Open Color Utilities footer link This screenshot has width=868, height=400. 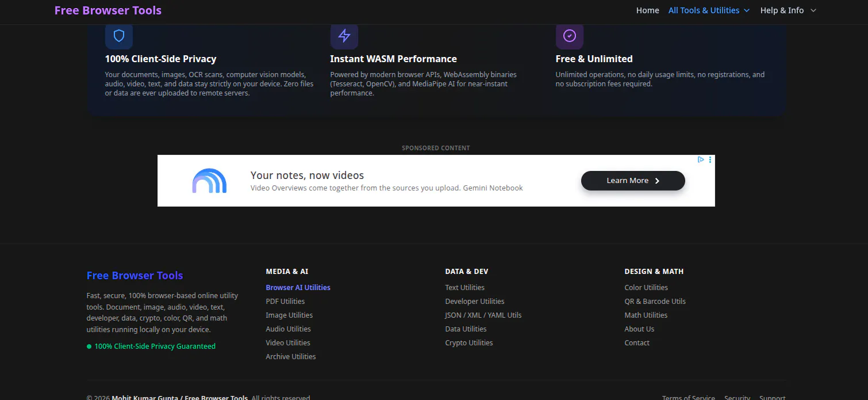coord(646,288)
